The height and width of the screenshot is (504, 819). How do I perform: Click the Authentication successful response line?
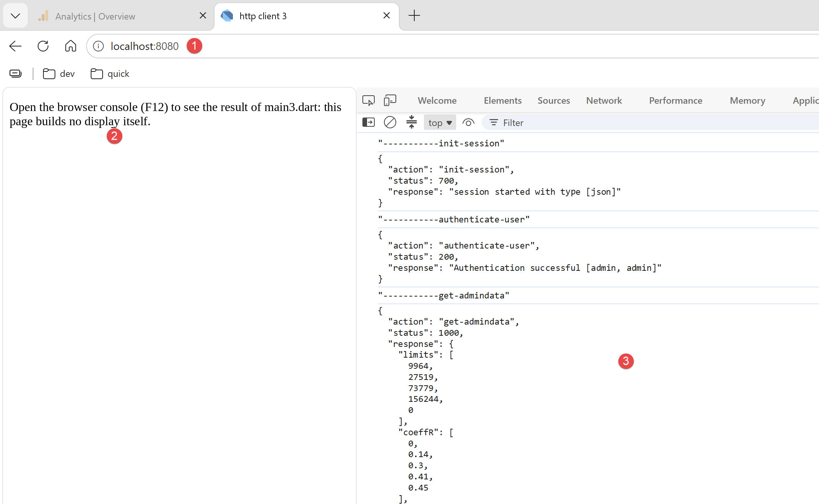pyautogui.click(x=525, y=268)
